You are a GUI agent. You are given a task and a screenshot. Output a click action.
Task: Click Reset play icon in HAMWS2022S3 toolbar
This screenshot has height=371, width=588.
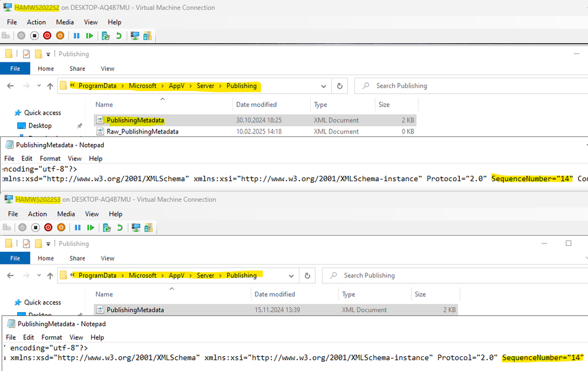(91, 228)
